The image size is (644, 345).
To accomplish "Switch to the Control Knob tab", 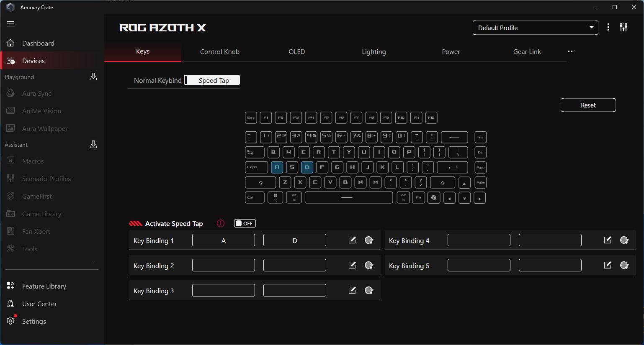I will point(219,51).
